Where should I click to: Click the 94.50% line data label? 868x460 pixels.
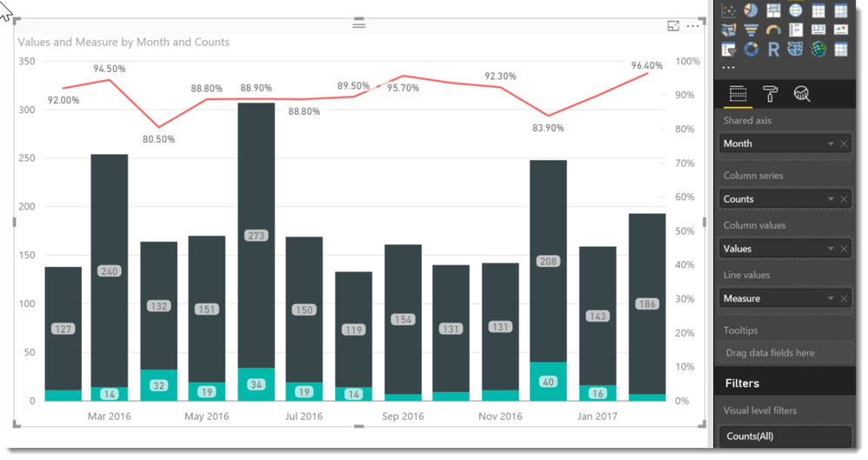(x=109, y=69)
